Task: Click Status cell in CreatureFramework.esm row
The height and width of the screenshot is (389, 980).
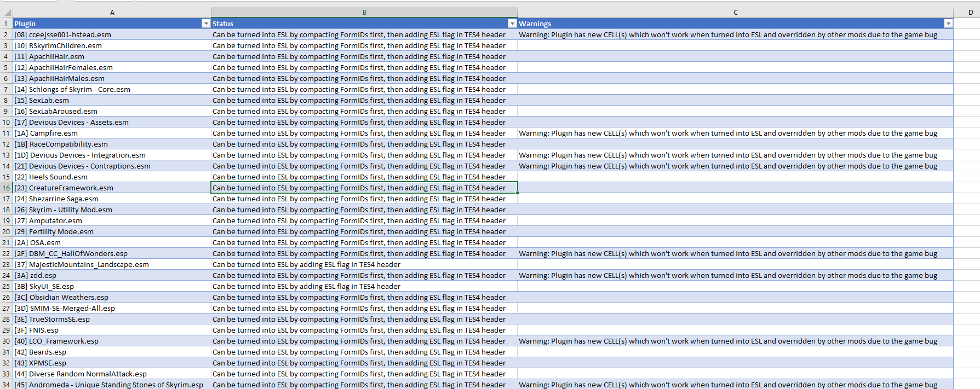Action: (364, 188)
